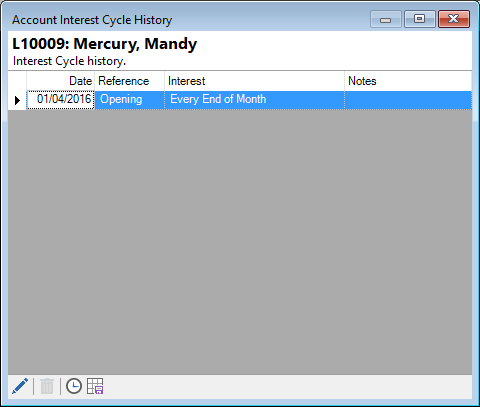Open the clock history icon
Viewport: 480px width, 407px height.
pos(74,386)
